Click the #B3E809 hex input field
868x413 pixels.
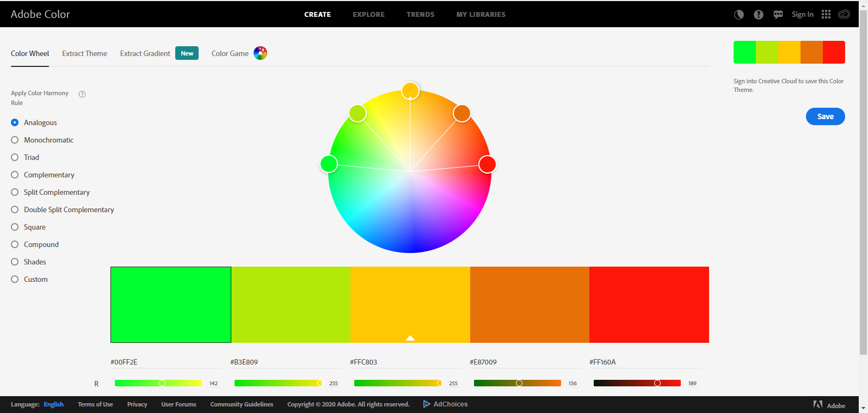[x=286, y=362]
